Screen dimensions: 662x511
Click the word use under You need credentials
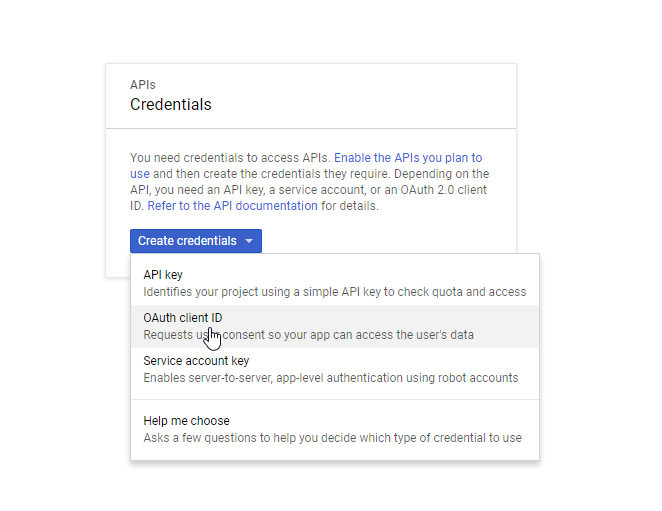[x=139, y=174]
